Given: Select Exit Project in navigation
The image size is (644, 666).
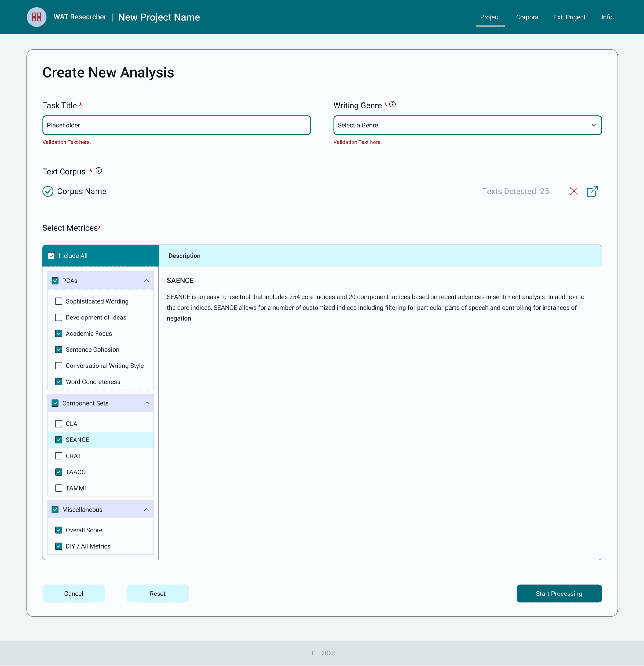Looking at the screenshot, I should click(569, 17).
